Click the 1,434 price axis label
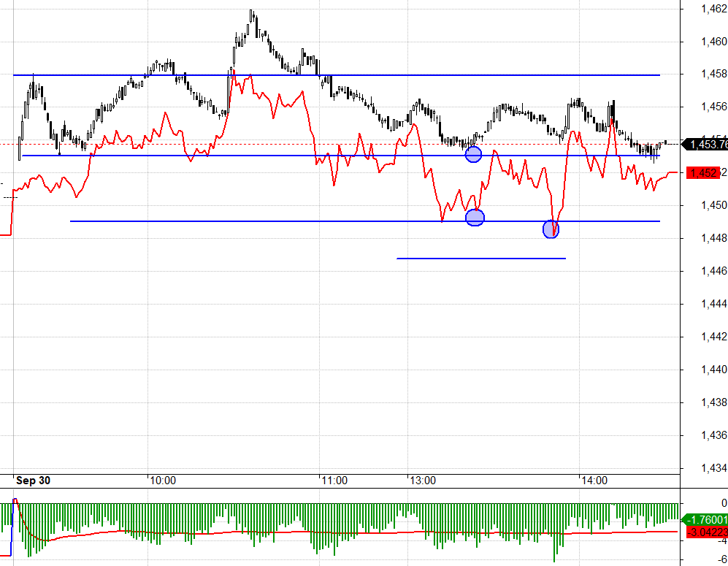The image size is (728, 566). tap(714, 468)
